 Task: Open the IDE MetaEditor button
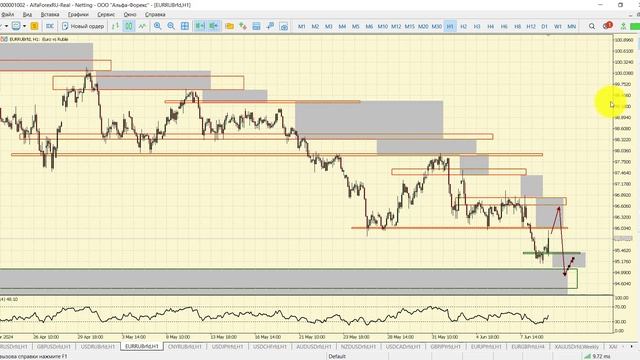tap(50, 26)
